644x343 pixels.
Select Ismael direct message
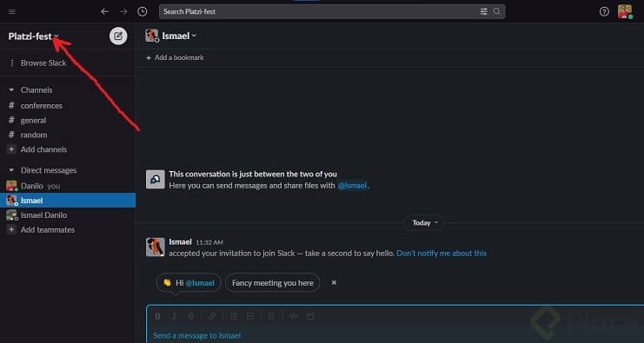point(68,201)
